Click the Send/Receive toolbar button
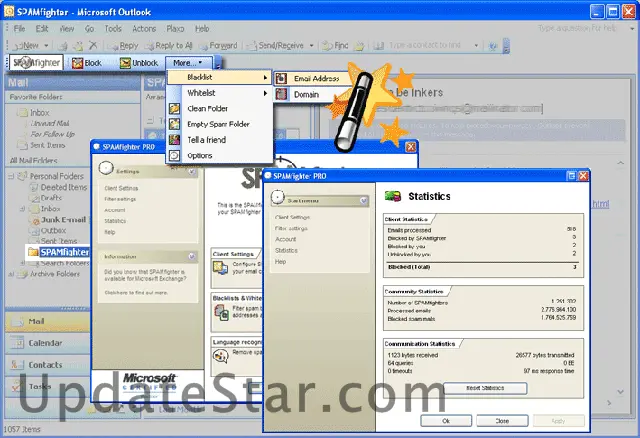640x438 pixels. click(276, 46)
